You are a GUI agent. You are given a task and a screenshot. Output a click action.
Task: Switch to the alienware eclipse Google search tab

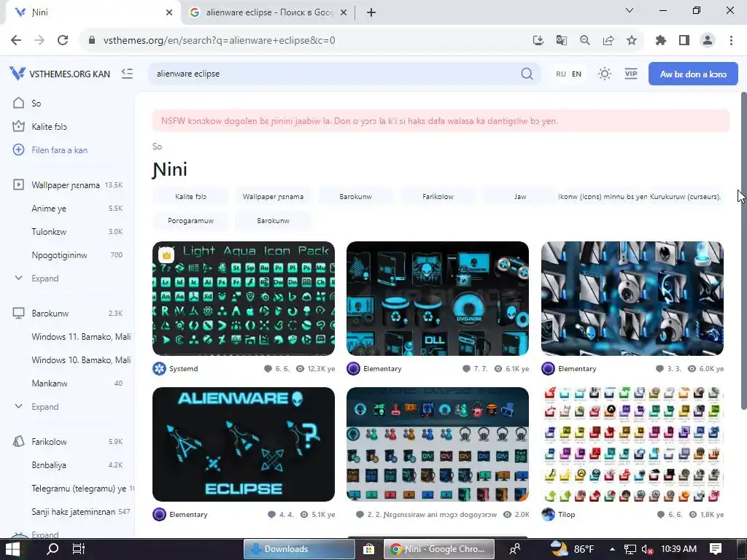[268, 12]
